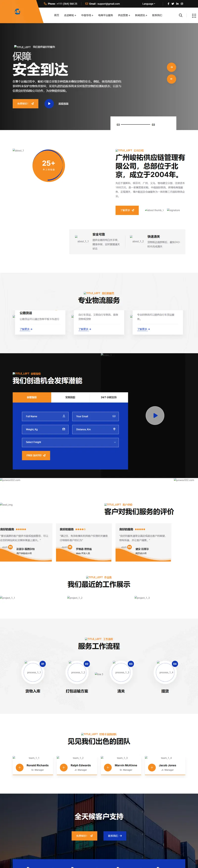The width and height of the screenshot is (198, 868).
Task: Click the bottom 联系我们 blue button
Action: (115, 836)
